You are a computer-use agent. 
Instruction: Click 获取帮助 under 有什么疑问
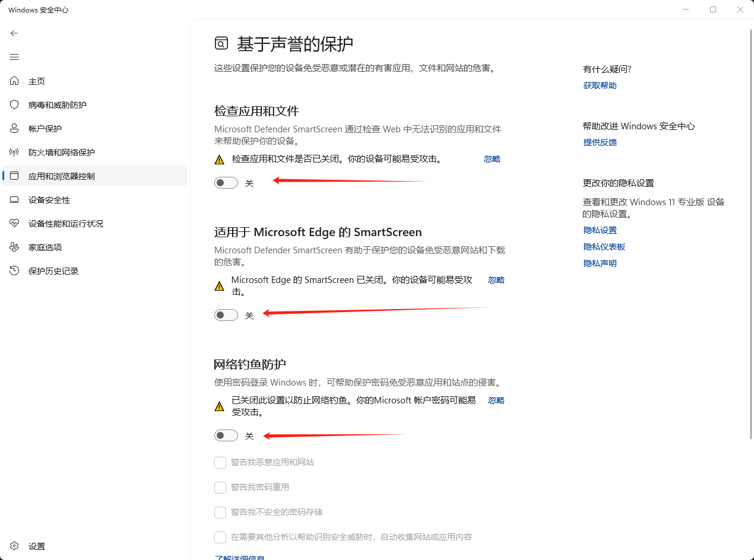click(x=600, y=85)
